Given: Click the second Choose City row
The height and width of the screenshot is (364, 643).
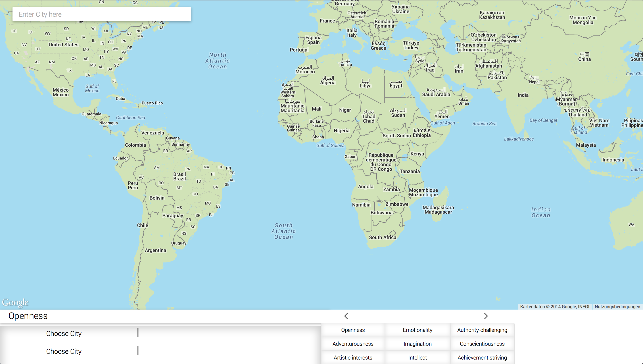Looking at the screenshot, I should [64, 351].
